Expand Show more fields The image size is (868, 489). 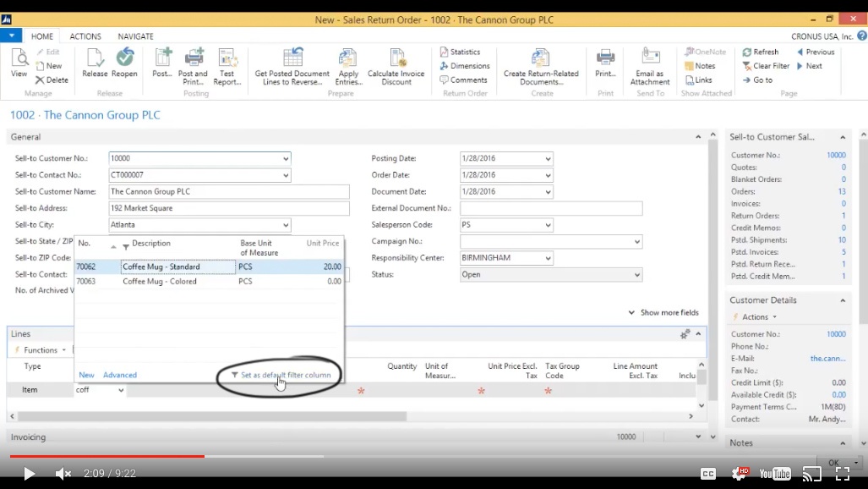[x=663, y=313]
